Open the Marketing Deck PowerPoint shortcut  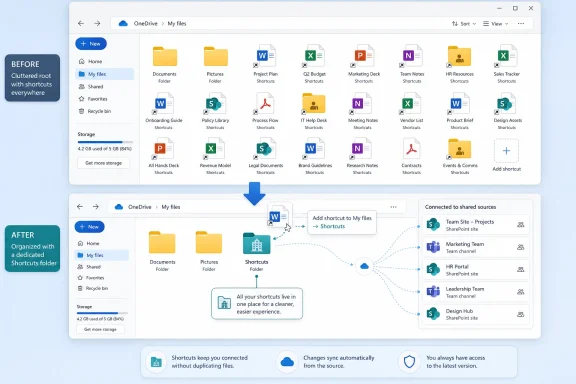[x=364, y=64]
